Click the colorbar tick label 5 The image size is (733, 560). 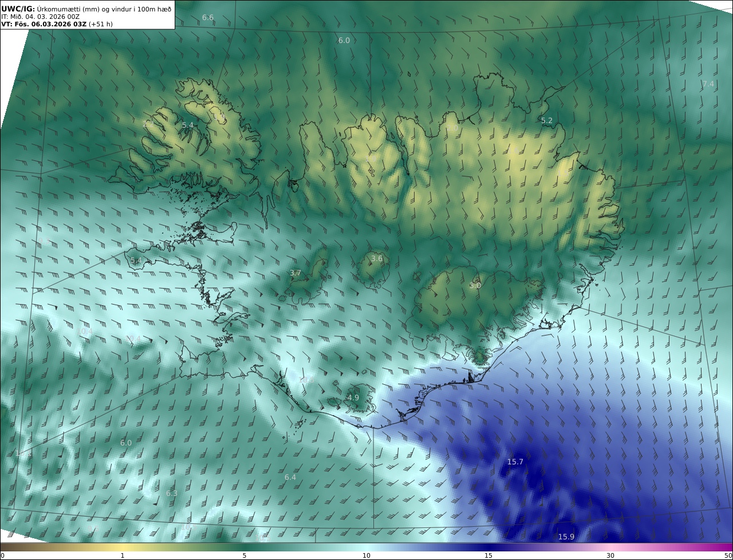tap(245, 555)
